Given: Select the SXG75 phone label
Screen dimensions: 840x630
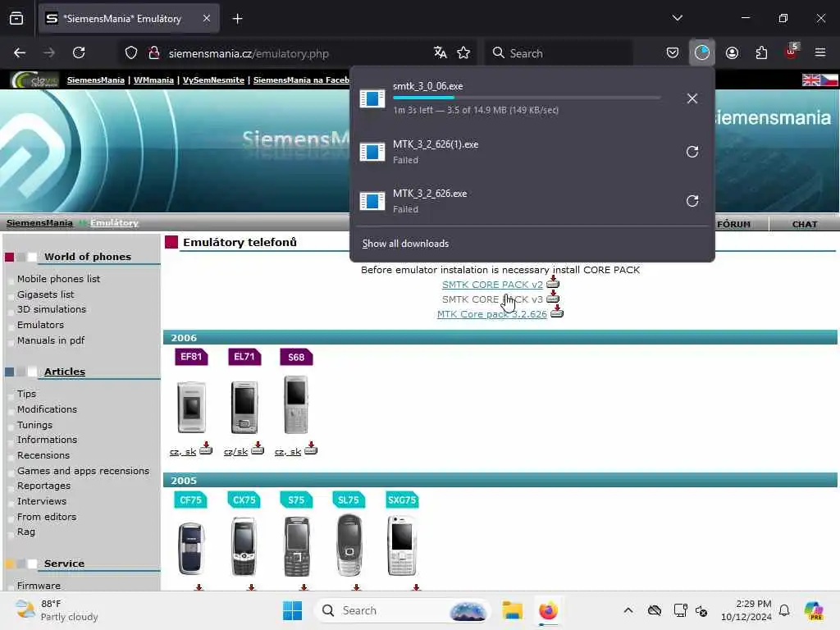Looking at the screenshot, I should (x=402, y=500).
